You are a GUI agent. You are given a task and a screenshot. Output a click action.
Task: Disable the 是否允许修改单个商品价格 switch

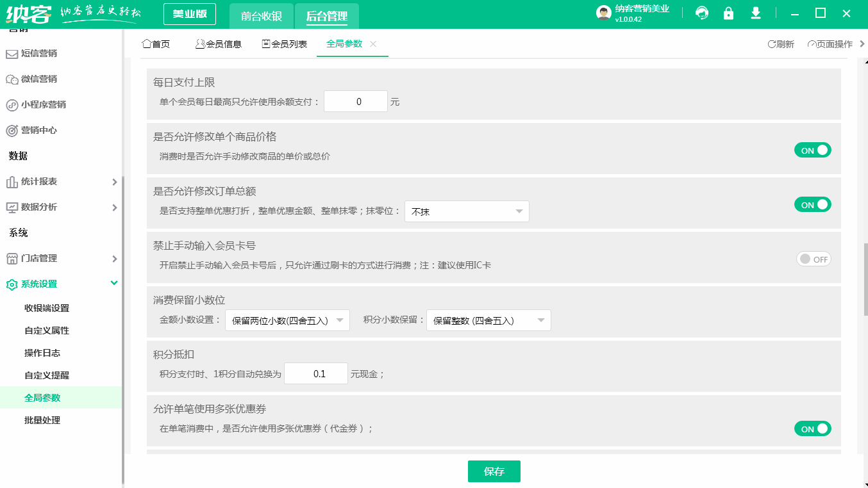(x=812, y=149)
